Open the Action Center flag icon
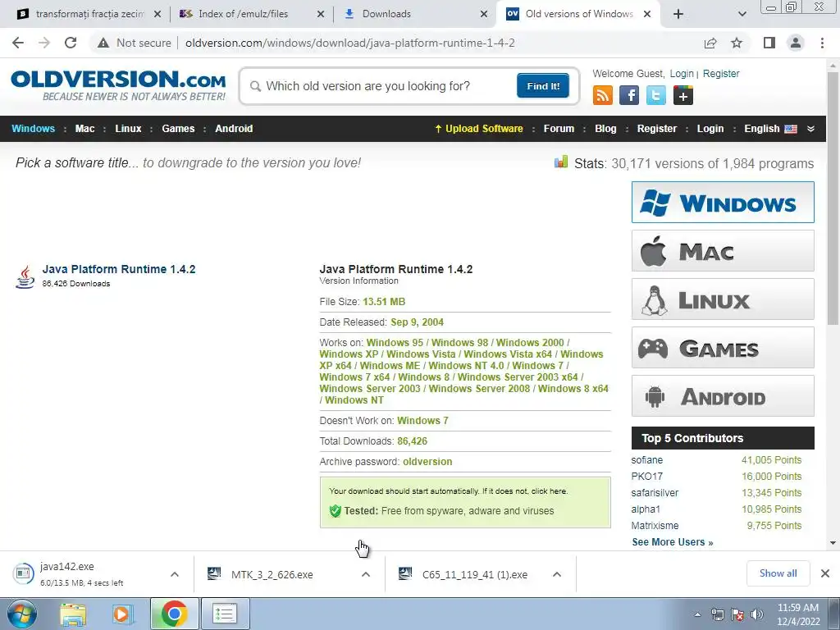840x630 pixels. pos(737,614)
